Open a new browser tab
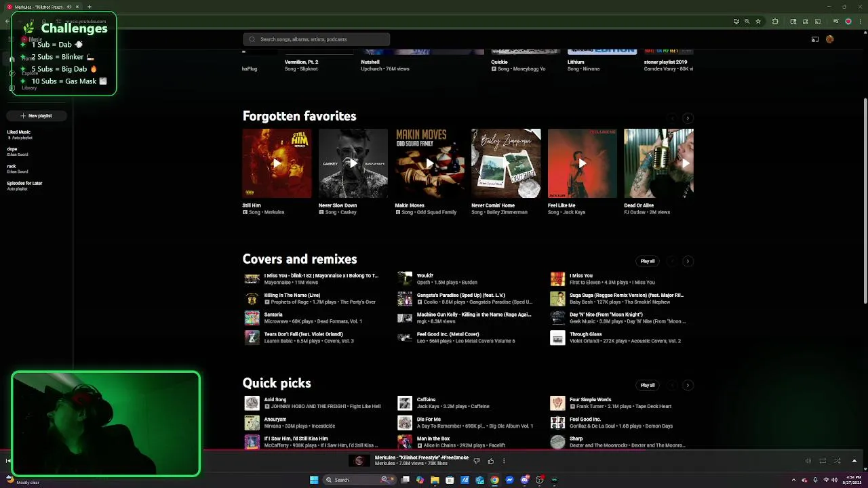Screen dimensions: 868x488 89,7
